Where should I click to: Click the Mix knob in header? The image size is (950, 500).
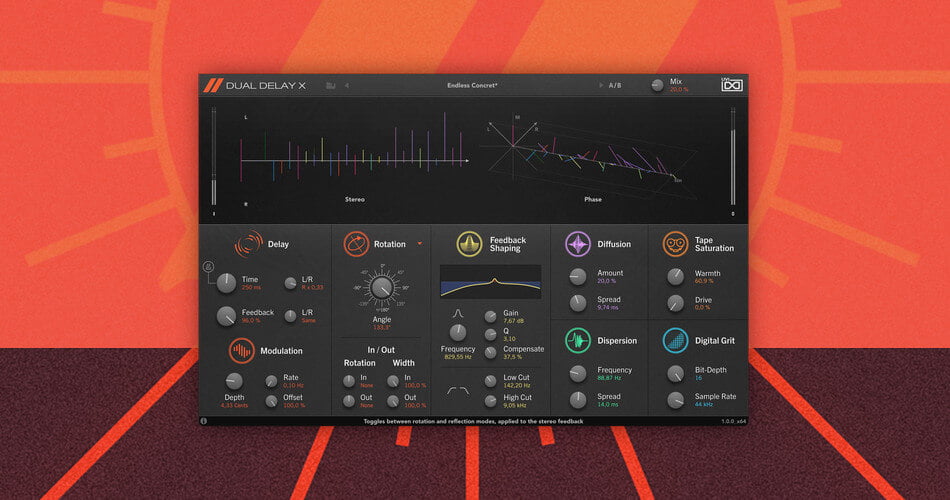click(657, 85)
